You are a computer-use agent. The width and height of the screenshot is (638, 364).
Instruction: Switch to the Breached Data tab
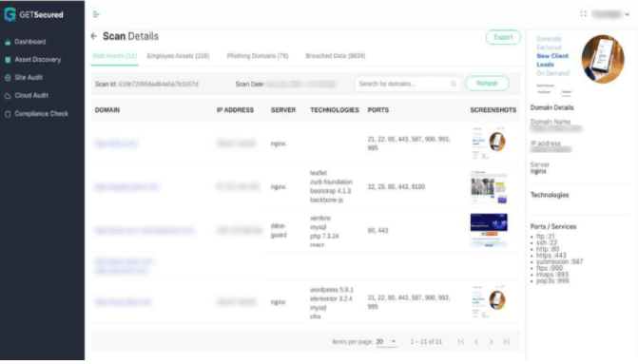tap(336, 56)
